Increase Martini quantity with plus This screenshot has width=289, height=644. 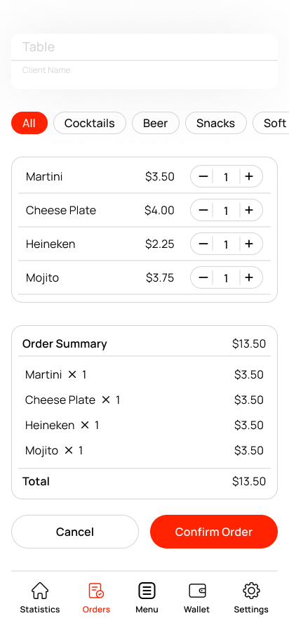point(249,176)
